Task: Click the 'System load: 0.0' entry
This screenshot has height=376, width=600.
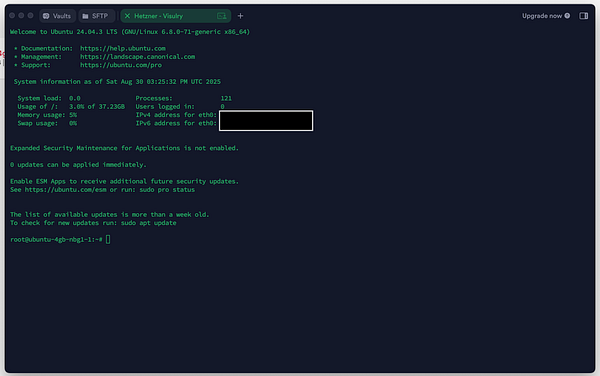Action: tap(49, 98)
